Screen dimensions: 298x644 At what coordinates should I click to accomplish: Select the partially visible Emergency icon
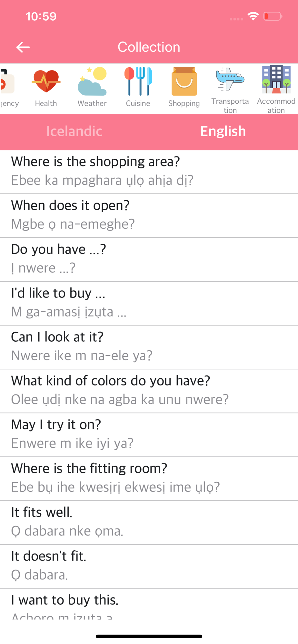(x=7, y=84)
